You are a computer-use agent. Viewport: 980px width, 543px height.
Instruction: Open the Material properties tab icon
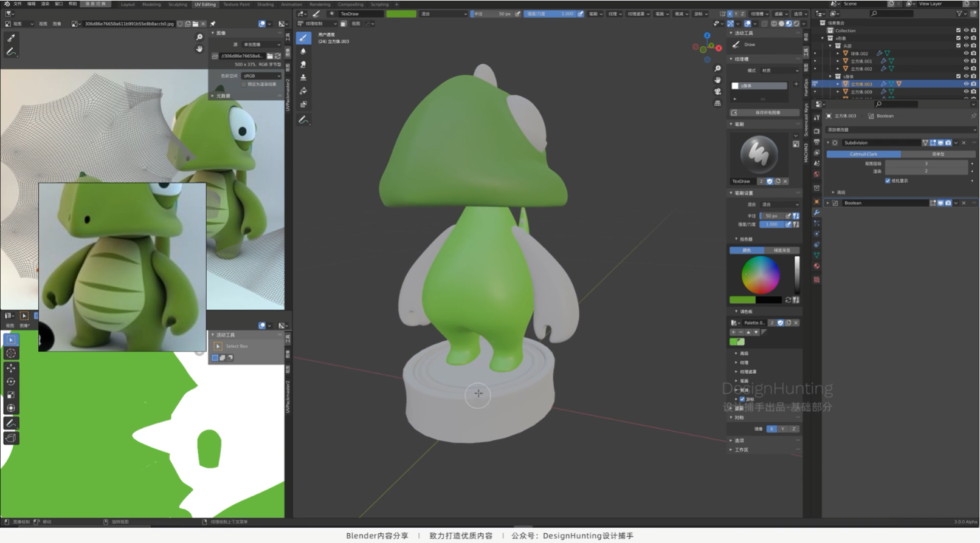pyautogui.click(x=816, y=266)
